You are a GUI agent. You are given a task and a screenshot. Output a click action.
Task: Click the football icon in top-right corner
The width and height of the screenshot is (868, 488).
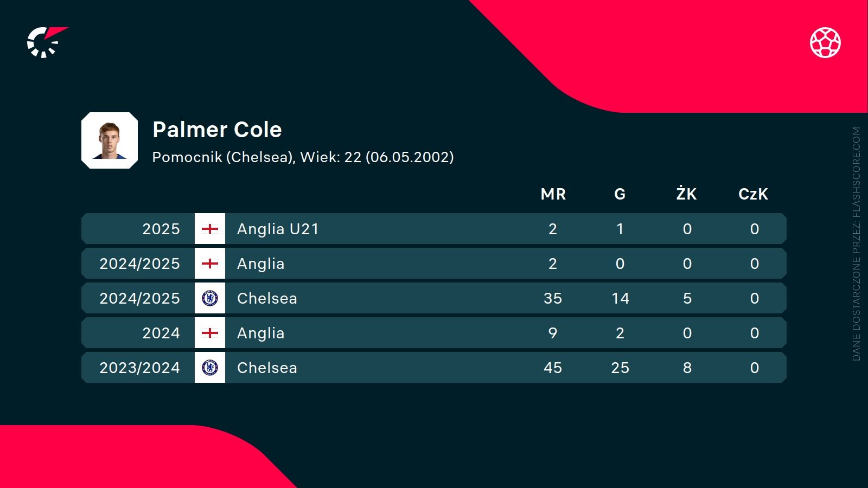click(825, 42)
